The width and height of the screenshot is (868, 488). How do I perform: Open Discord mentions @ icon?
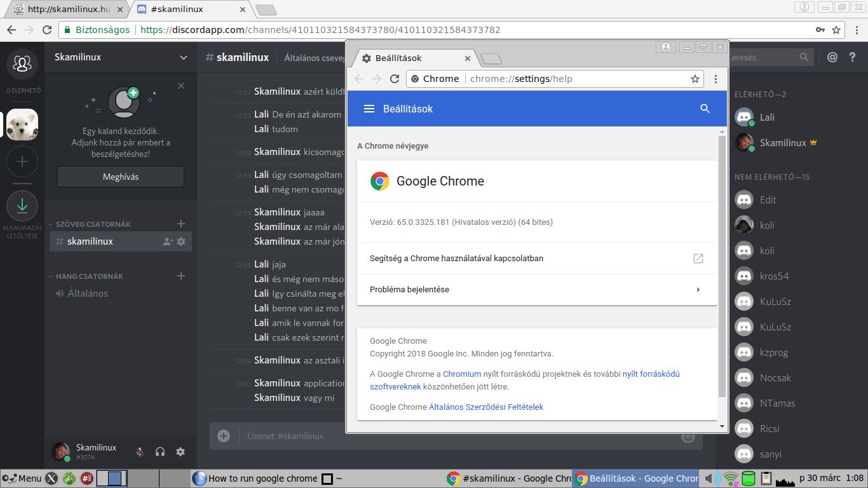832,57
